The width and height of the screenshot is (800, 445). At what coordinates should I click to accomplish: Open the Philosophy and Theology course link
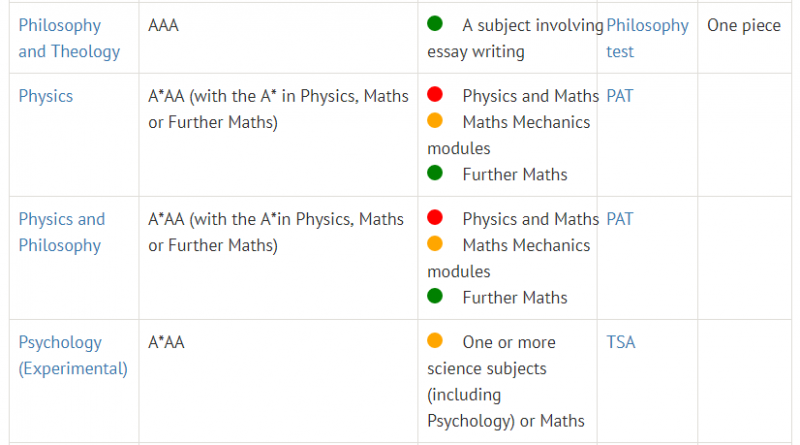click(x=69, y=38)
